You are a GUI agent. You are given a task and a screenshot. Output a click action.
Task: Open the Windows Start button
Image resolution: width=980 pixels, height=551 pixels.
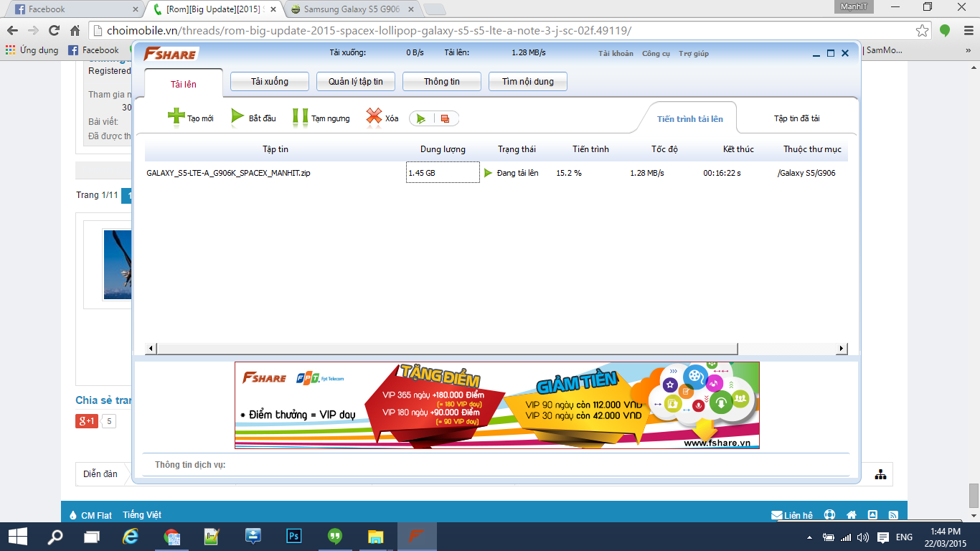[x=17, y=537]
